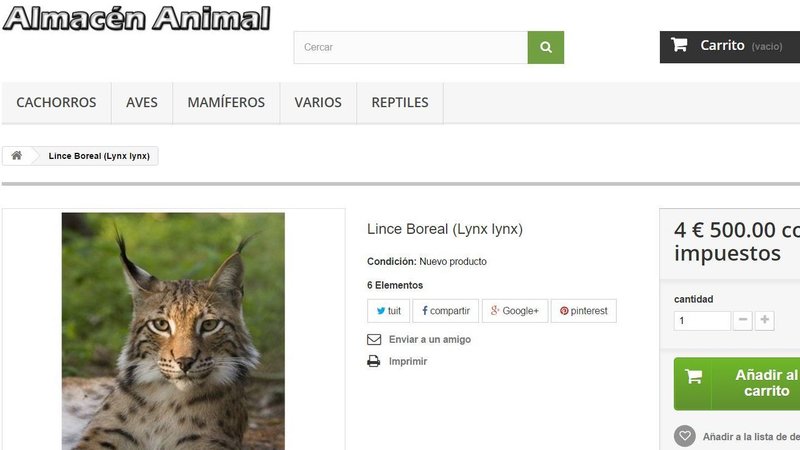Click the shopping cart icon
Image resolution: width=800 pixels, height=450 pixels.
click(679, 45)
